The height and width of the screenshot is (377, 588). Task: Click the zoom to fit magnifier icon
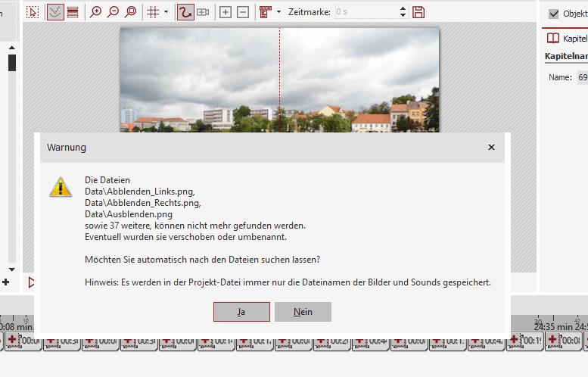click(131, 12)
